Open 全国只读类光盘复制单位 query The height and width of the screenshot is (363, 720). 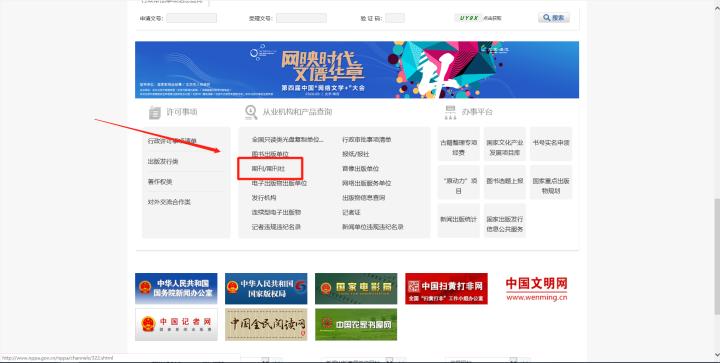click(x=287, y=140)
